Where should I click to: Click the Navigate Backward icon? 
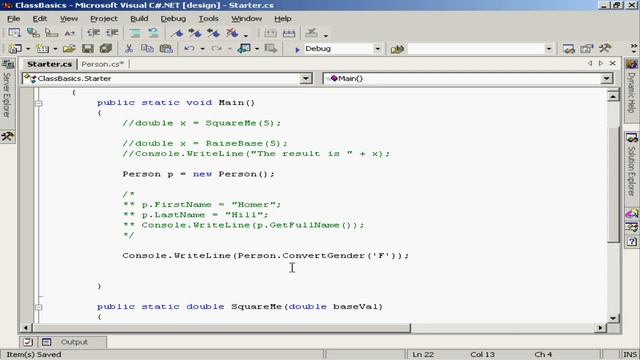(244, 49)
